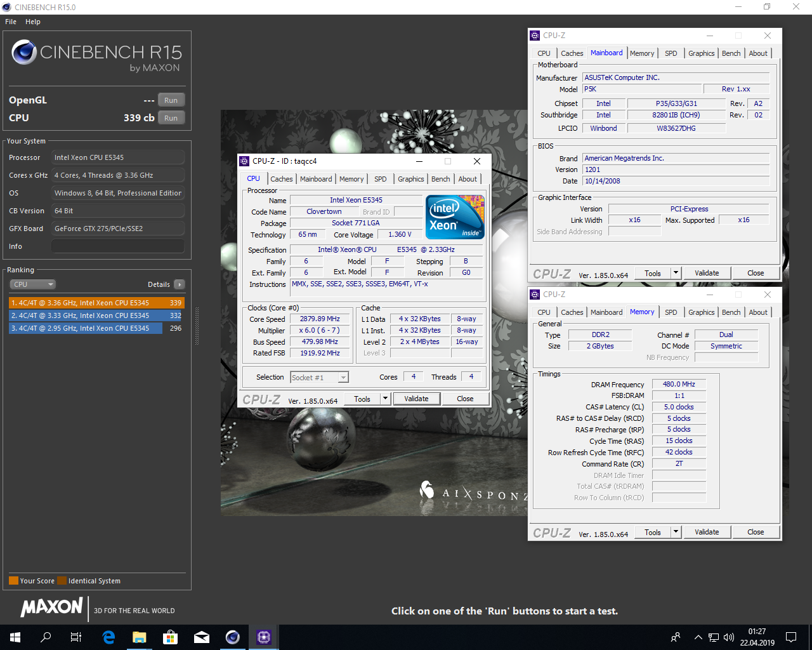Switch to Caches tab in Memory window
Screen dimensions: 812x650
572,312
